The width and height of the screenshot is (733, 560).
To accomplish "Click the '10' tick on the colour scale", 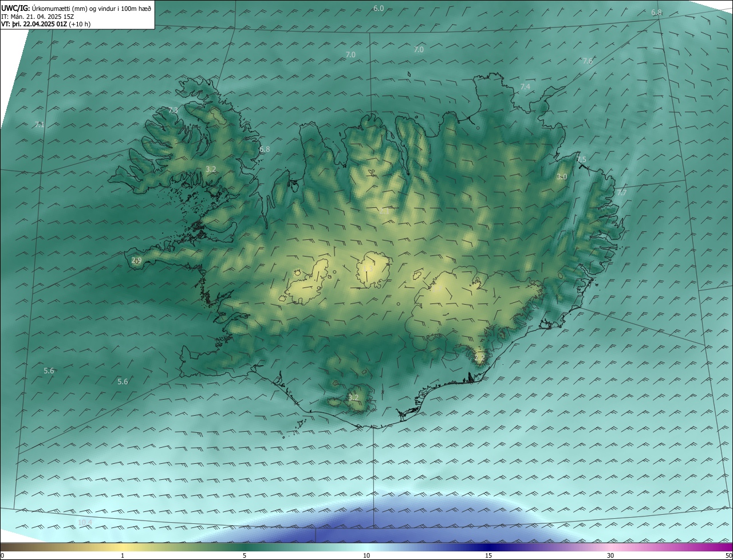I will [x=366, y=555].
